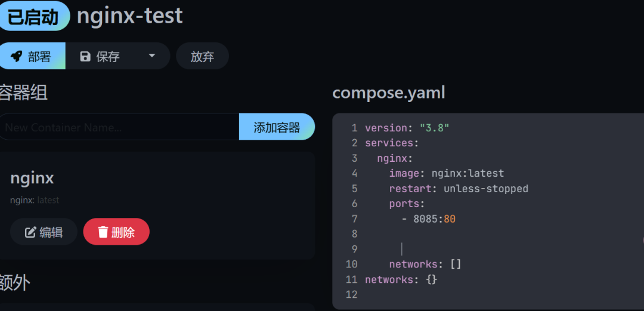Click the networks: {} line in editor
Screen dimensions: 644x311
pyautogui.click(x=401, y=279)
